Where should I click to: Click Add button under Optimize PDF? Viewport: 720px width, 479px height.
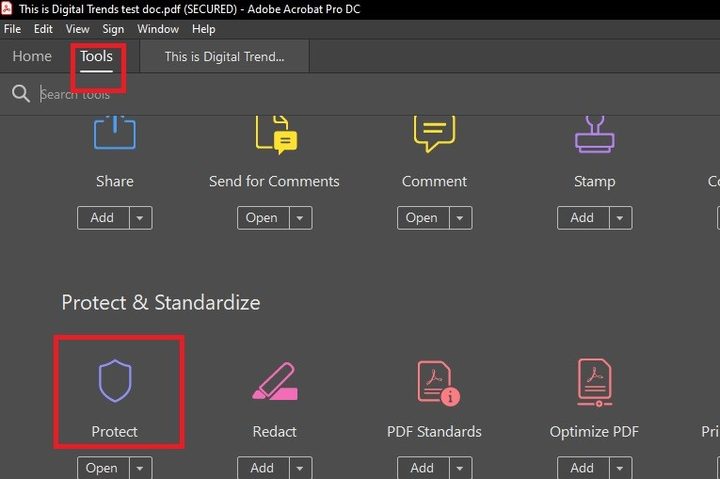click(583, 468)
